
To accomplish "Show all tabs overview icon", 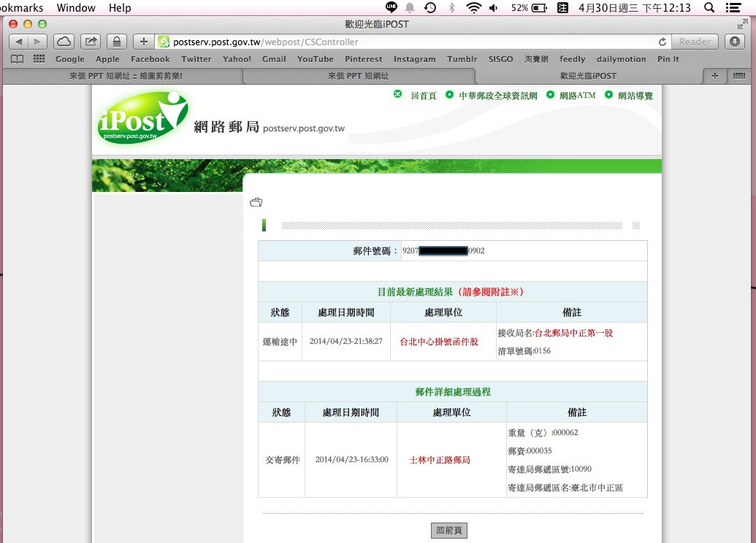I will [x=738, y=76].
